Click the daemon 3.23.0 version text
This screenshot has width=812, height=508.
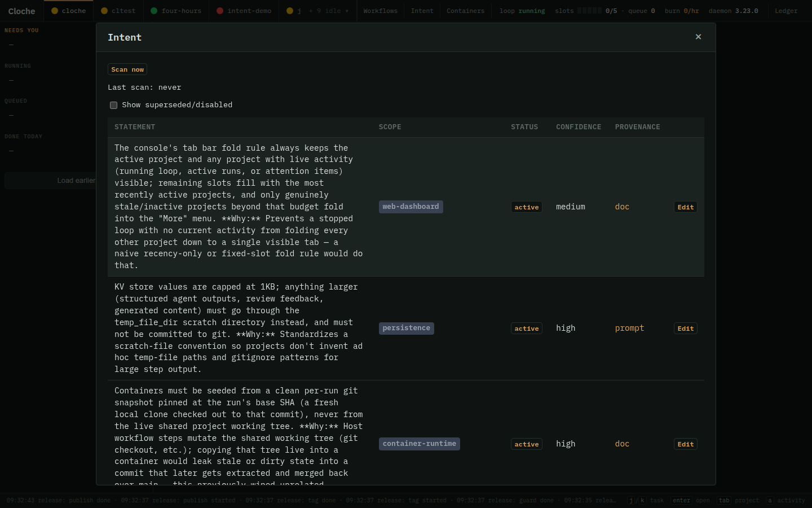pyautogui.click(x=733, y=11)
